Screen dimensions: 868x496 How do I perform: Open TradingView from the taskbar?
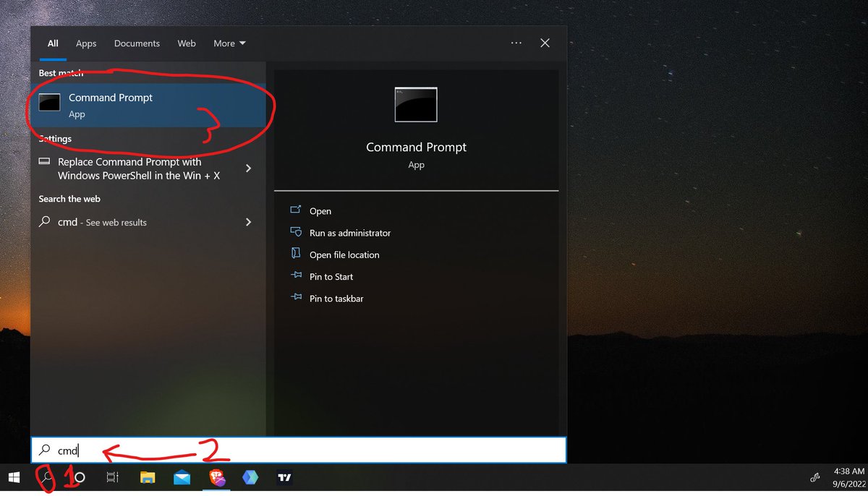tap(285, 477)
